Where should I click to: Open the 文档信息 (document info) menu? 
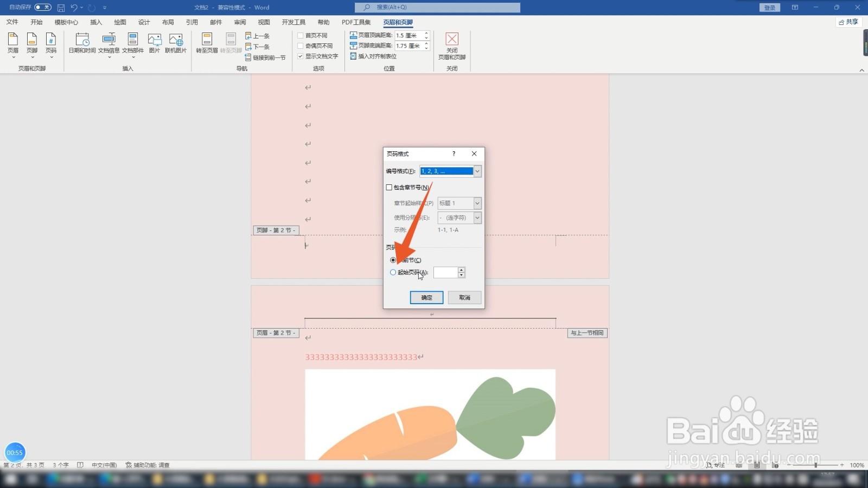click(x=109, y=44)
